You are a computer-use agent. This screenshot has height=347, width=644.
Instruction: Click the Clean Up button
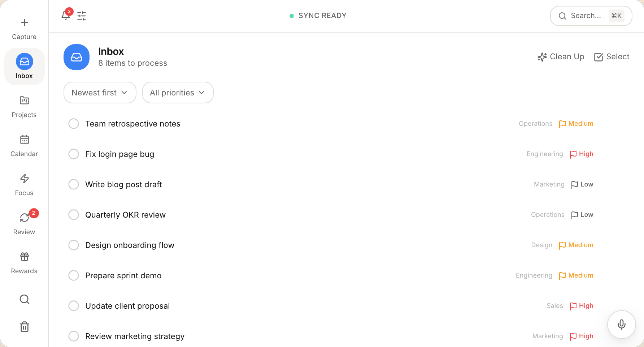[x=561, y=57]
